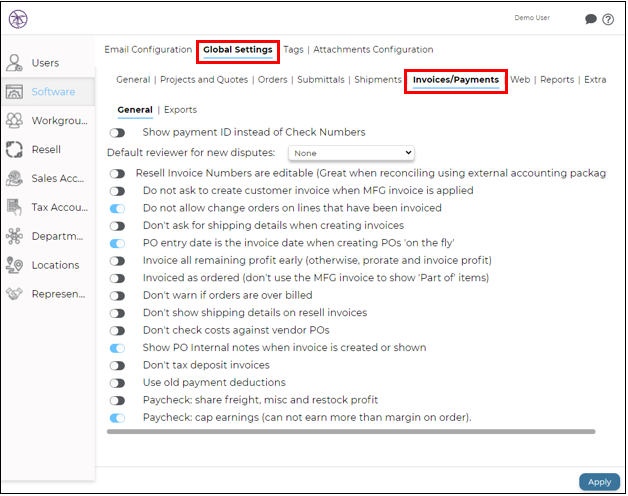Click the Departments sidebar icon
Viewport: 628px width, 496px height.
click(x=14, y=236)
